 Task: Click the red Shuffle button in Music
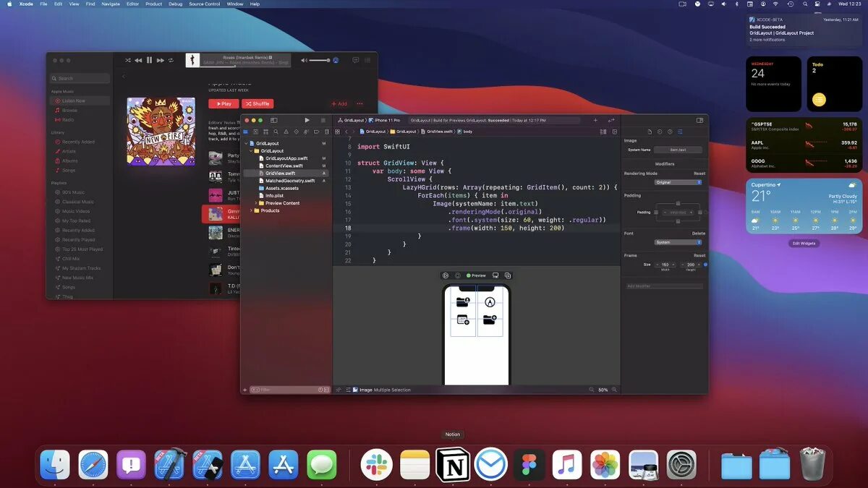pyautogui.click(x=258, y=103)
